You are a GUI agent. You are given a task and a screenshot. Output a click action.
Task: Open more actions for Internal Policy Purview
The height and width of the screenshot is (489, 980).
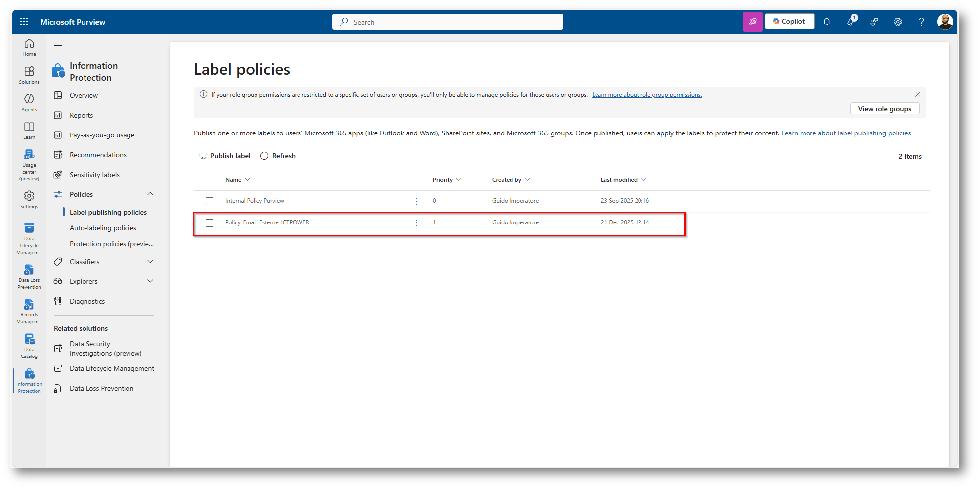tap(416, 201)
